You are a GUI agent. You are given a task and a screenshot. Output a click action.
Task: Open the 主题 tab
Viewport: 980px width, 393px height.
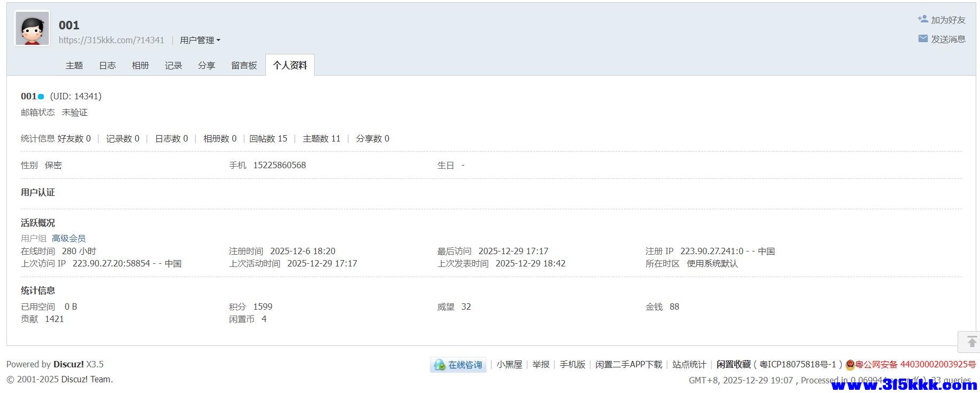click(x=74, y=65)
